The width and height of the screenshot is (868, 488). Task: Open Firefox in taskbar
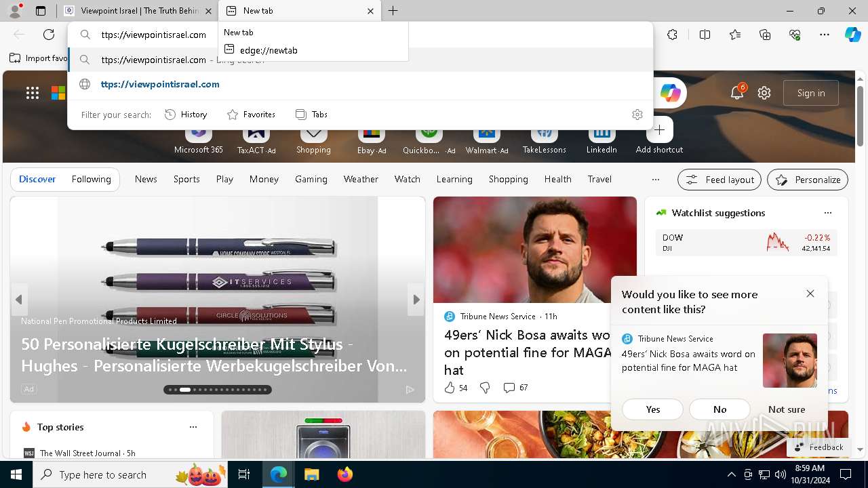[x=344, y=474]
